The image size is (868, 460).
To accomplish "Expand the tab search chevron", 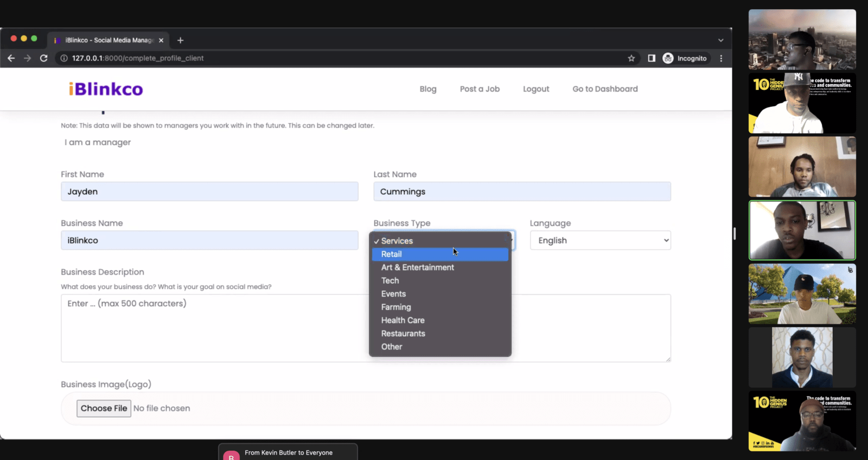I will point(720,40).
